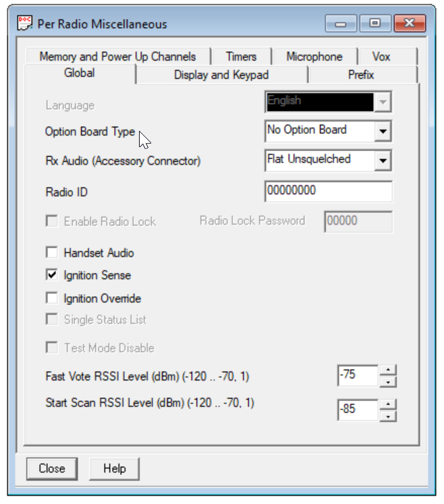Click the app icon in the title bar

(24, 24)
